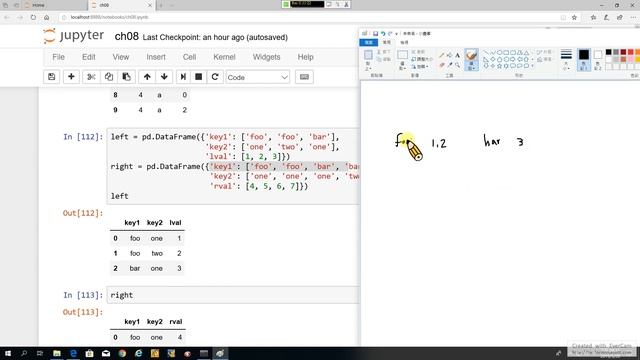Open the Cell menu in Jupyter

[x=189, y=57]
